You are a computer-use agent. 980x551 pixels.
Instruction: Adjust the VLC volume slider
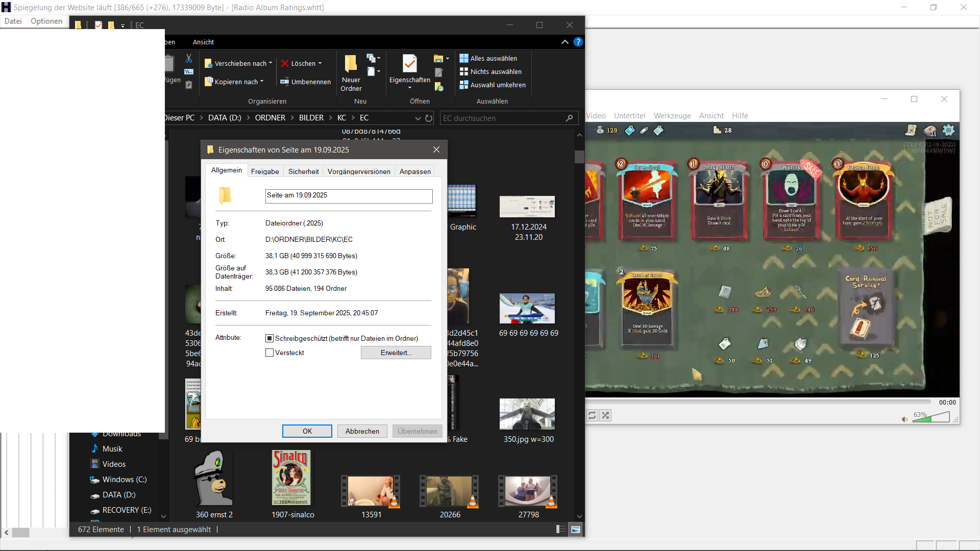[x=932, y=418]
